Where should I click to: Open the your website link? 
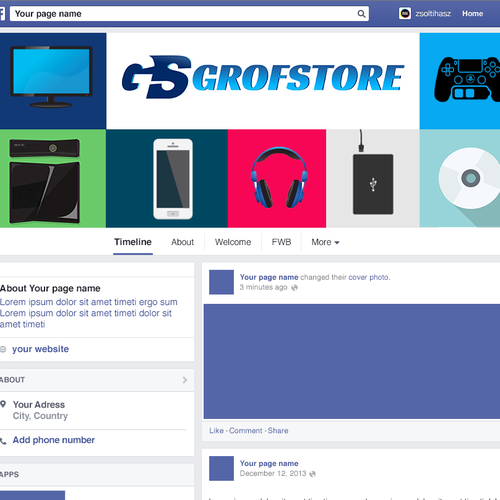pos(41,349)
